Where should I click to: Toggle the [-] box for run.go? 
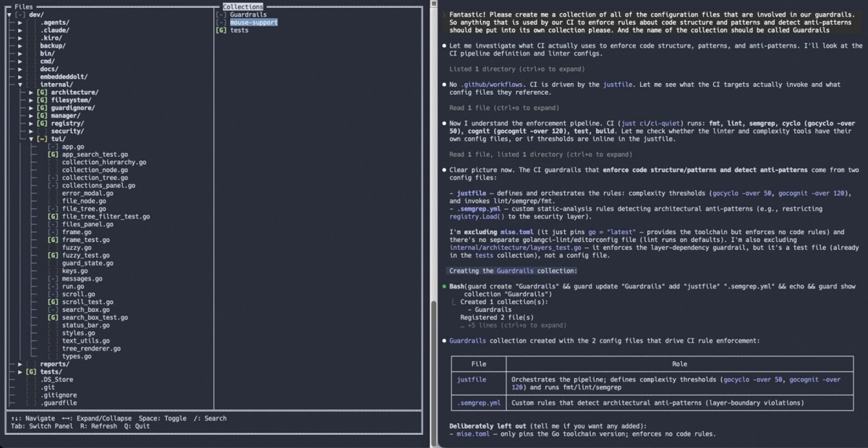pyautogui.click(x=53, y=286)
